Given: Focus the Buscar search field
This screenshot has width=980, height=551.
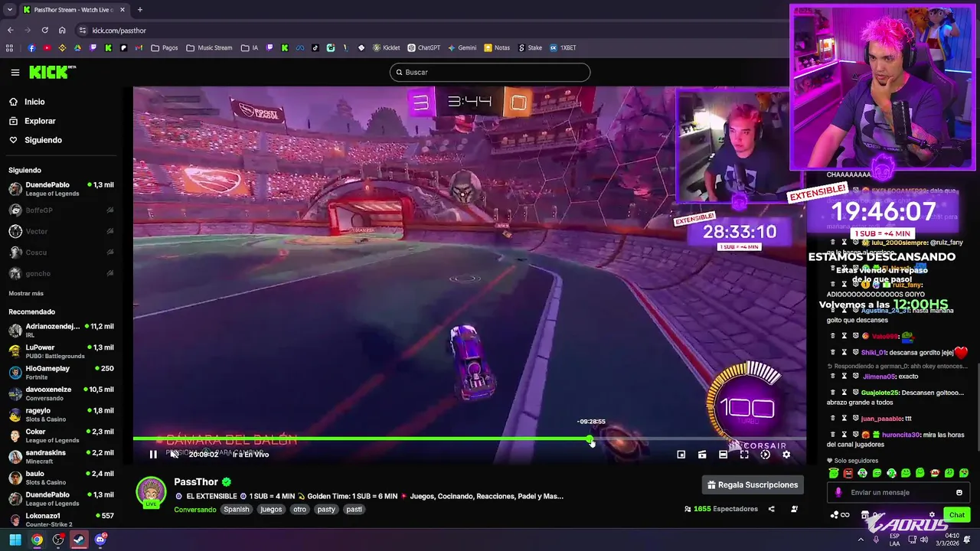Looking at the screenshot, I should click(490, 72).
